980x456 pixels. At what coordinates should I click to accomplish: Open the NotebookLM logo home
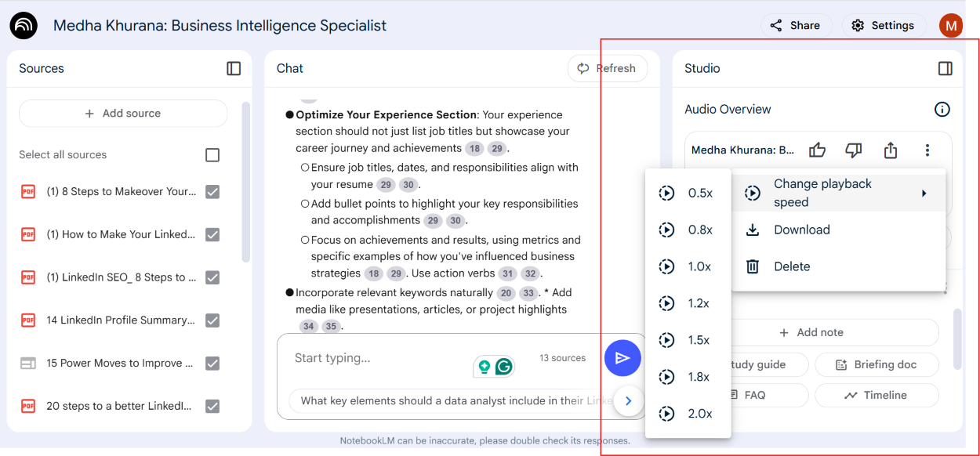24,26
